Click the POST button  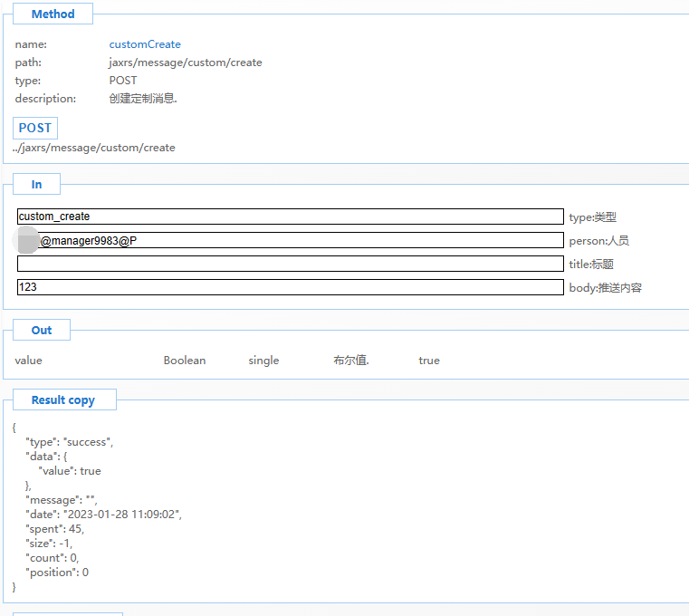click(35, 128)
